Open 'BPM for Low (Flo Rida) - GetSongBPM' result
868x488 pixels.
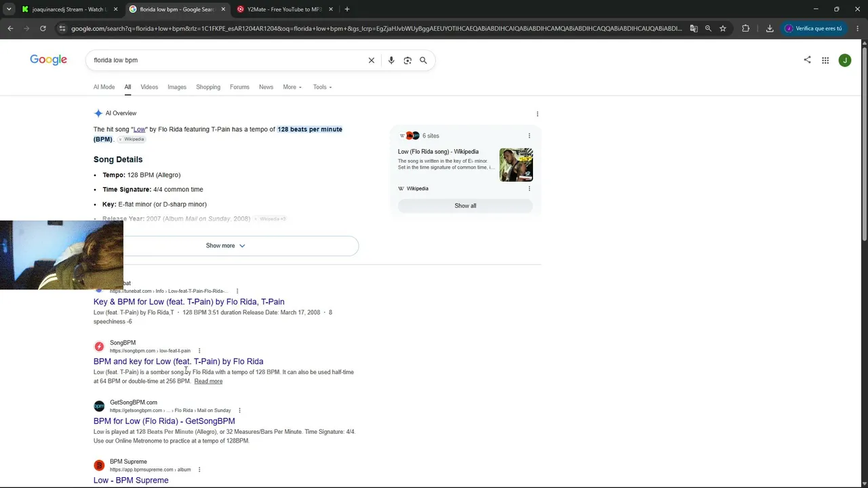coord(164,421)
